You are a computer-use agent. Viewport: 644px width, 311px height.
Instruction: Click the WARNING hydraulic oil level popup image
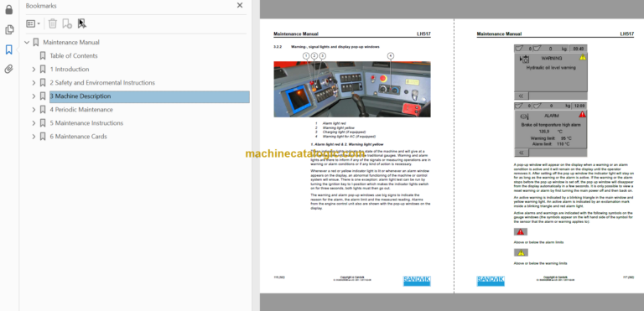pos(550,72)
